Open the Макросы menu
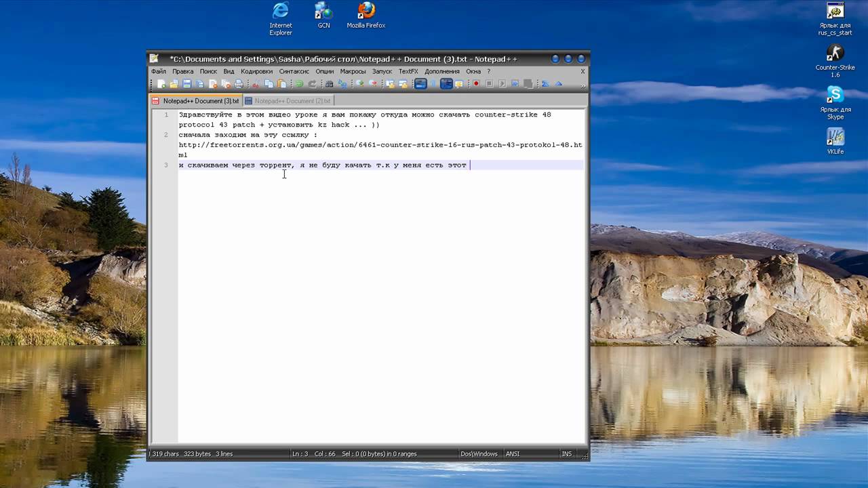This screenshot has width=868, height=488. tap(353, 71)
